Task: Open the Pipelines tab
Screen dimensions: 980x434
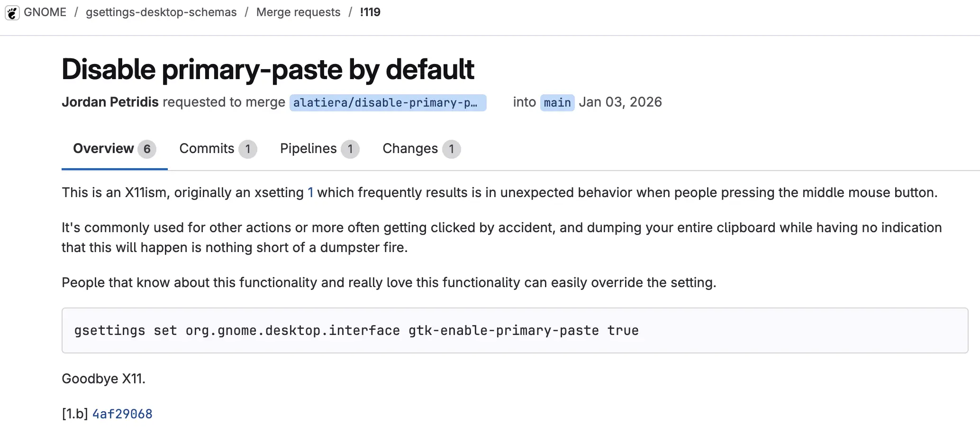Action: click(x=309, y=149)
